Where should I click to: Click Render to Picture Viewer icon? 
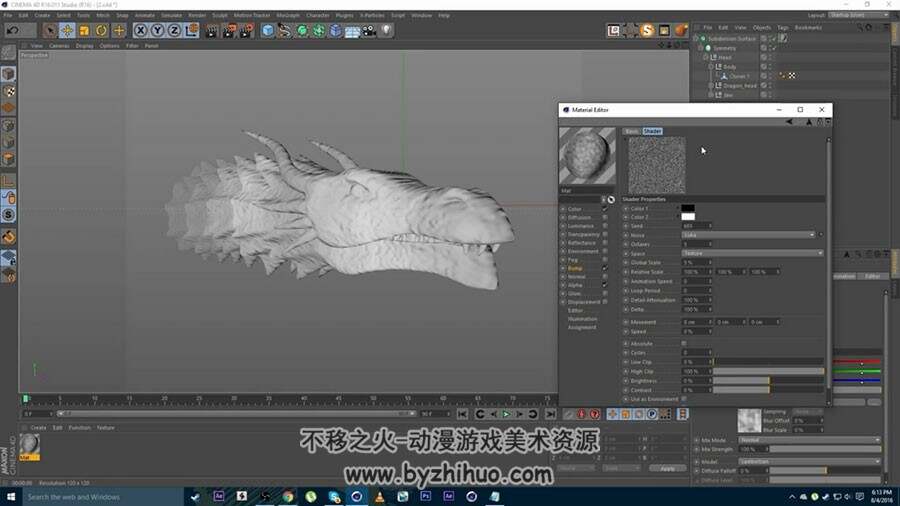[x=229, y=31]
